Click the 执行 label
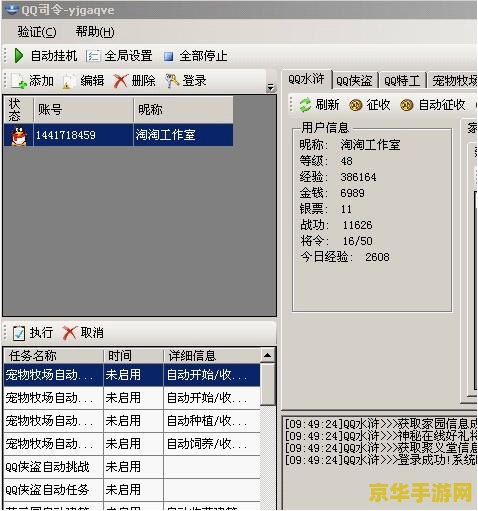Viewport: 478px width, 511px height. (x=41, y=333)
